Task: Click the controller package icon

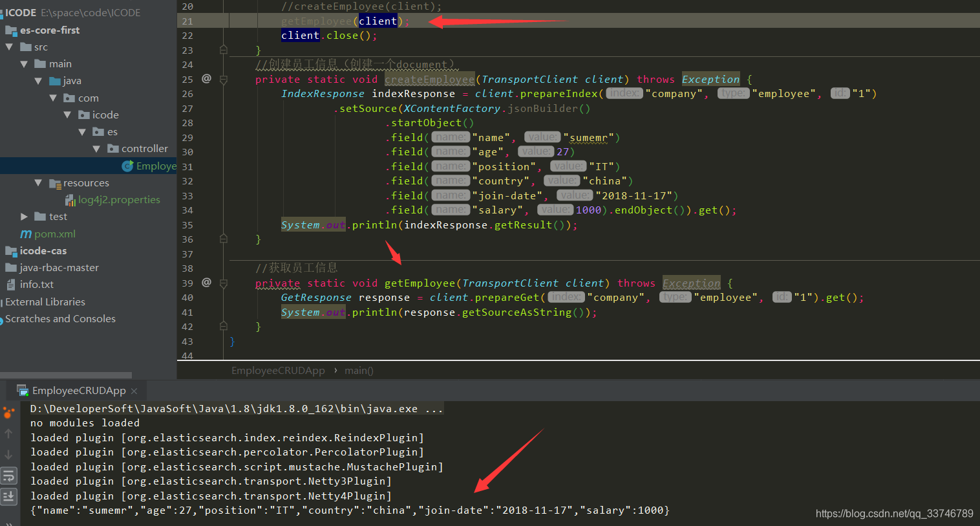Action: click(x=113, y=149)
